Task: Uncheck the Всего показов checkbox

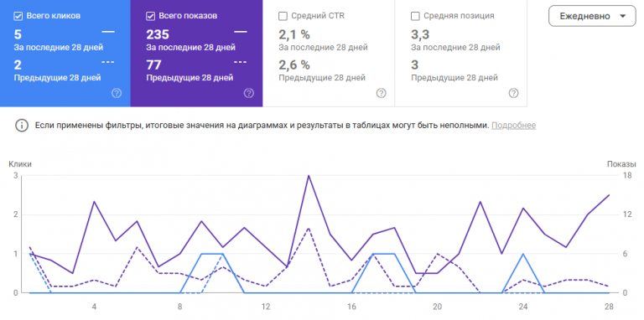Action: tap(150, 16)
